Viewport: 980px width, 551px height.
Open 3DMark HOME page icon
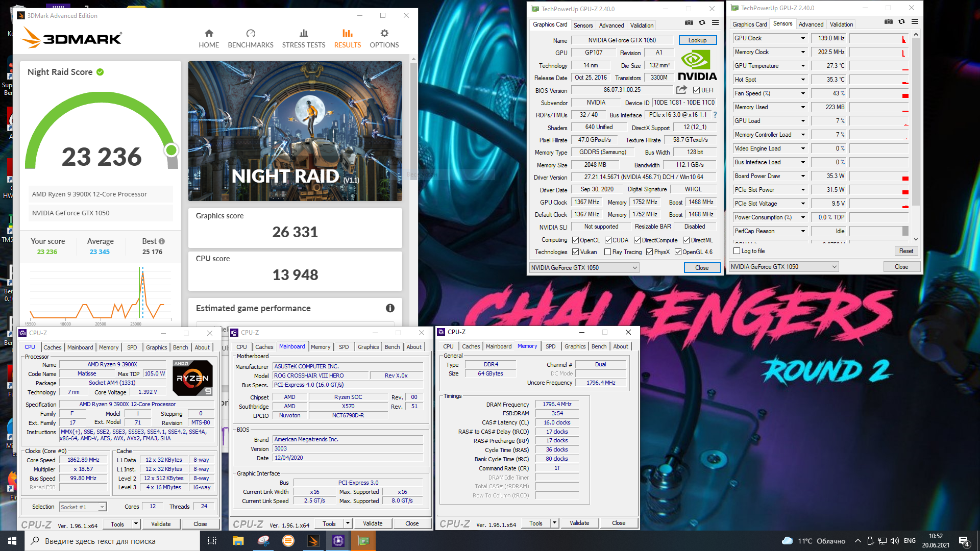[209, 34]
